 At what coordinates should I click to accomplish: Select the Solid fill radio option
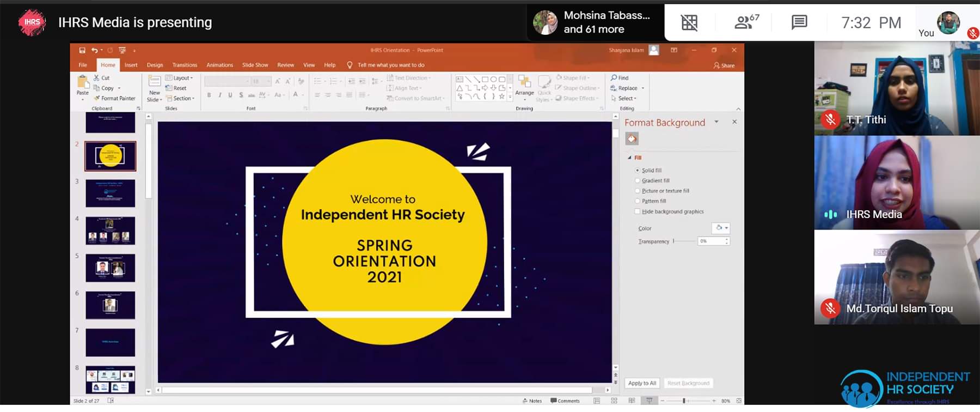[638, 171]
